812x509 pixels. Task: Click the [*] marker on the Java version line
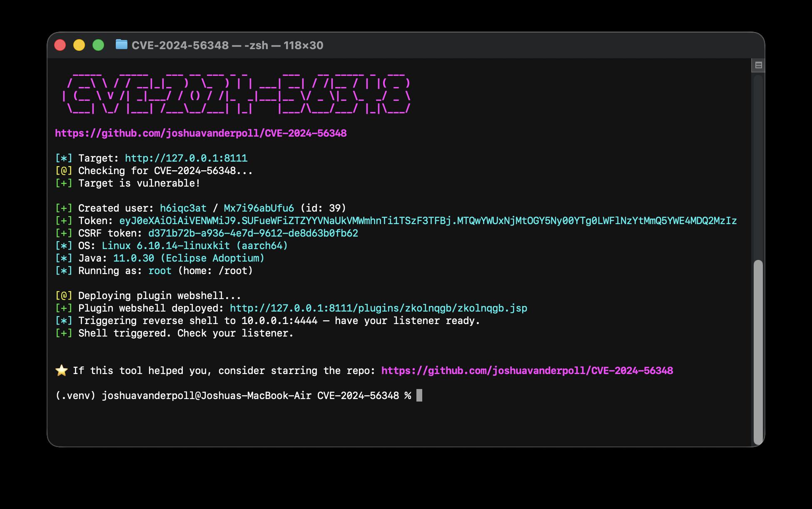(x=64, y=258)
